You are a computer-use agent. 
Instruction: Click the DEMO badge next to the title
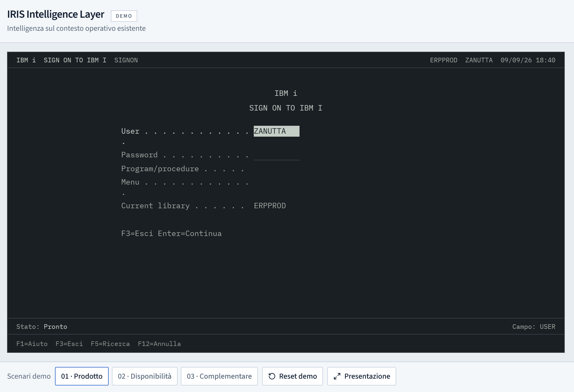click(x=124, y=16)
